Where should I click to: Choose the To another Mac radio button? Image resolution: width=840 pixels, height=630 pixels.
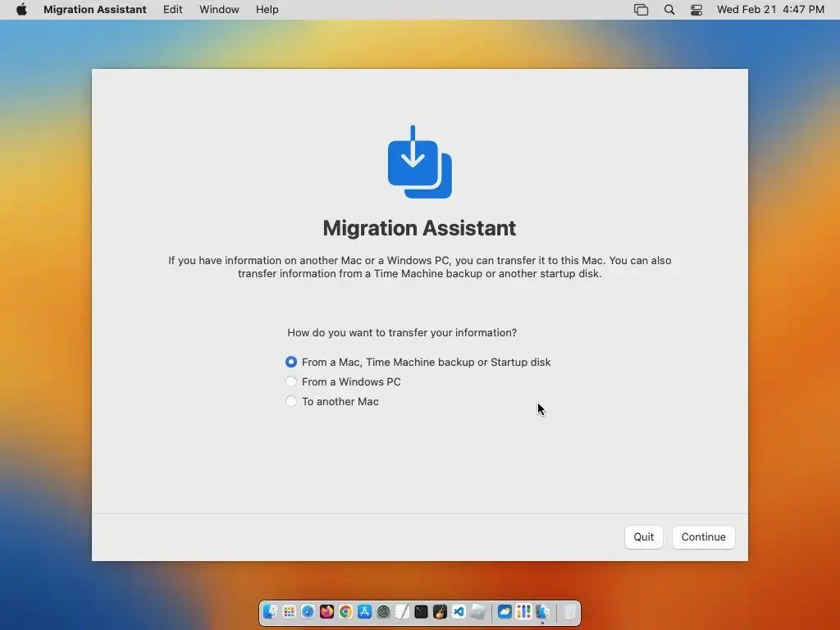click(x=291, y=401)
